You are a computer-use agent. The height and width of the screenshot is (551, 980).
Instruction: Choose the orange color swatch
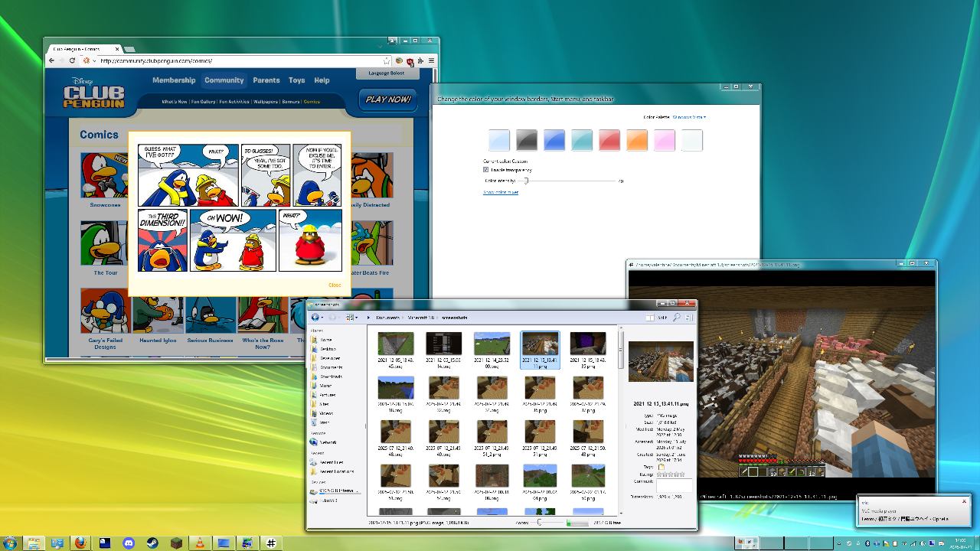pos(637,140)
